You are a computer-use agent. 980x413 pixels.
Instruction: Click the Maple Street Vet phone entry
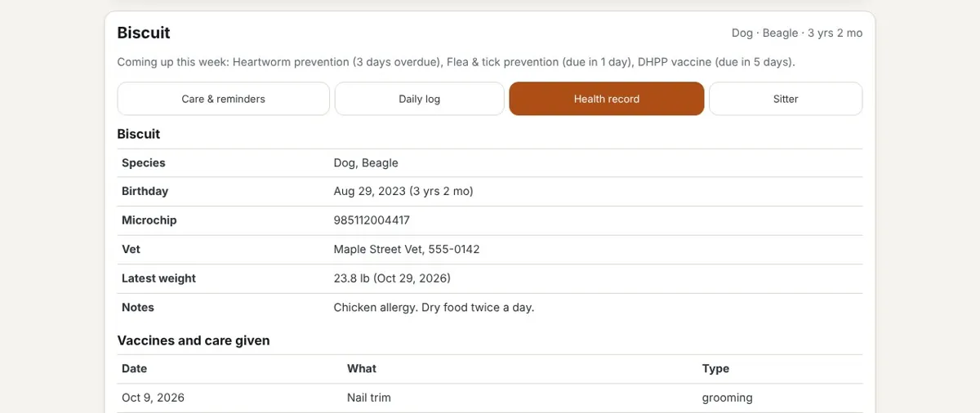click(407, 249)
